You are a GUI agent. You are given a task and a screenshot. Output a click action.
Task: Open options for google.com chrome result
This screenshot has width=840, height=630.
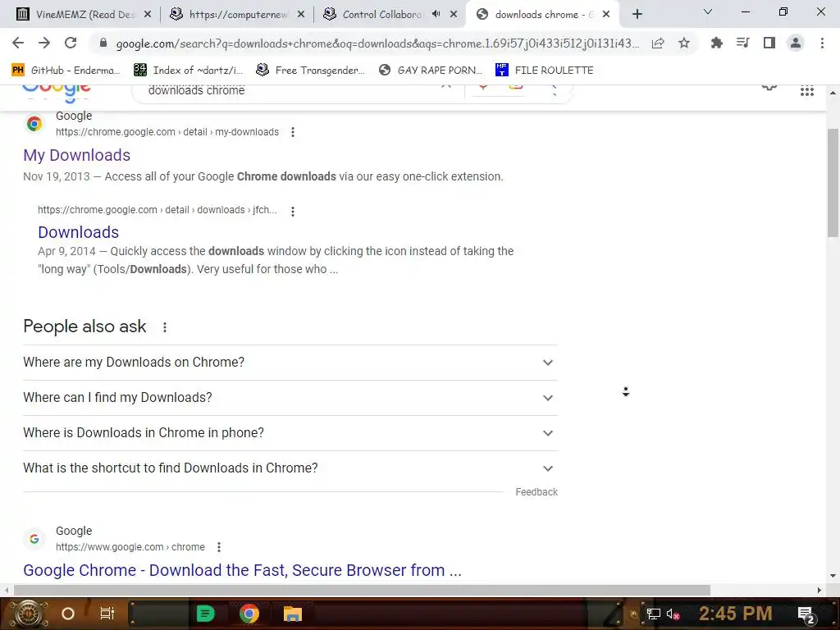(218, 547)
